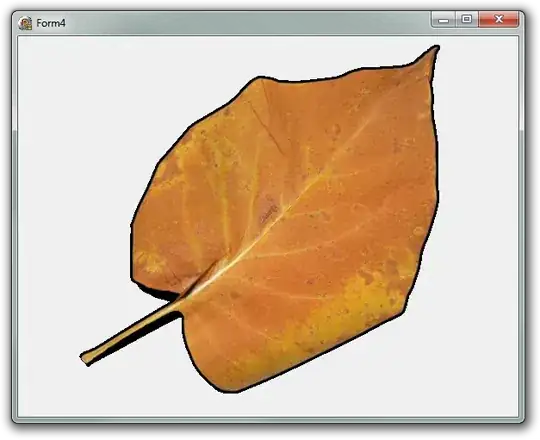Click the Form4 title text
Image resolution: width=540 pixels, height=440 pixels.
tap(51, 23)
